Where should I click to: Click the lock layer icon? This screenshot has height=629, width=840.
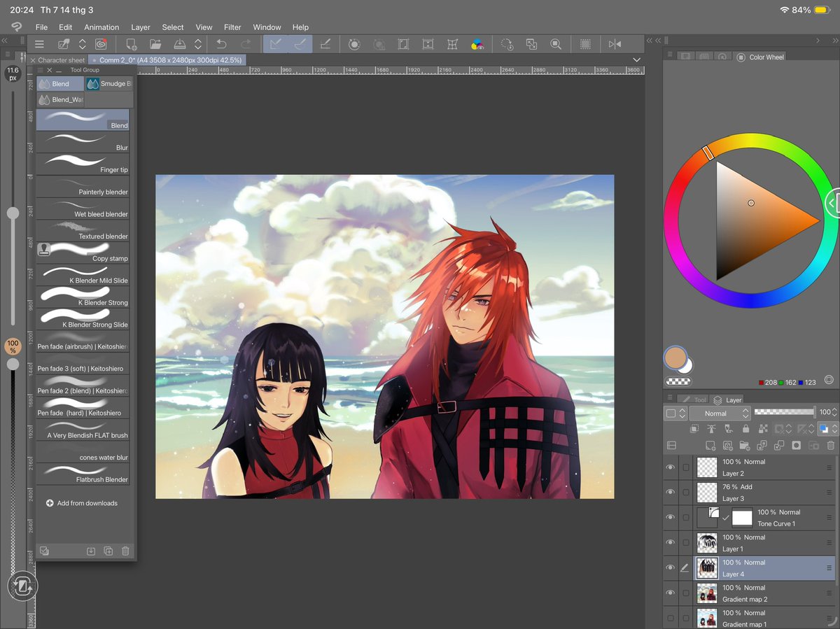(746, 429)
